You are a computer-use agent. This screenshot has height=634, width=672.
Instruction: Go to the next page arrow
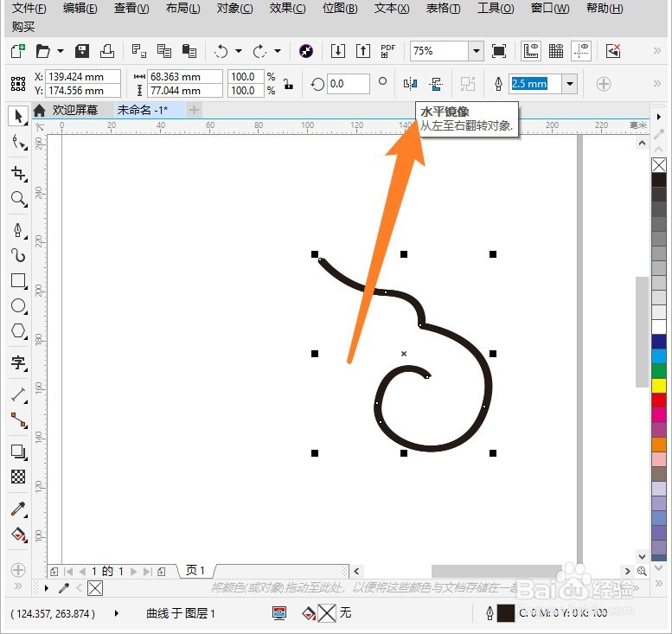tap(134, 572)
